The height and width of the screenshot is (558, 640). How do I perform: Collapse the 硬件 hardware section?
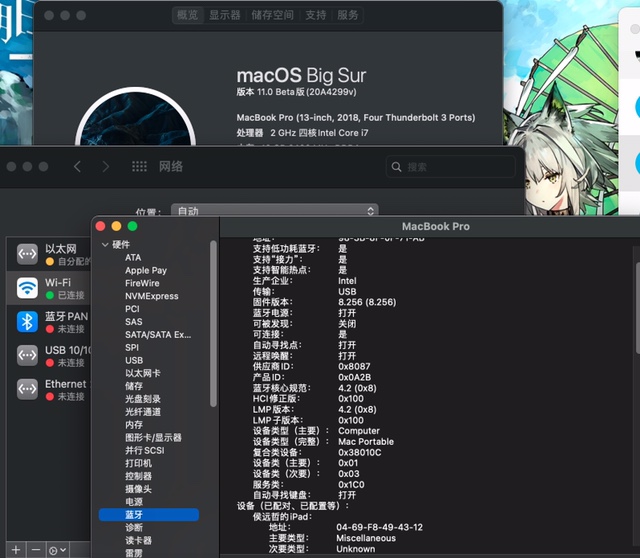(x=105, y=245)
